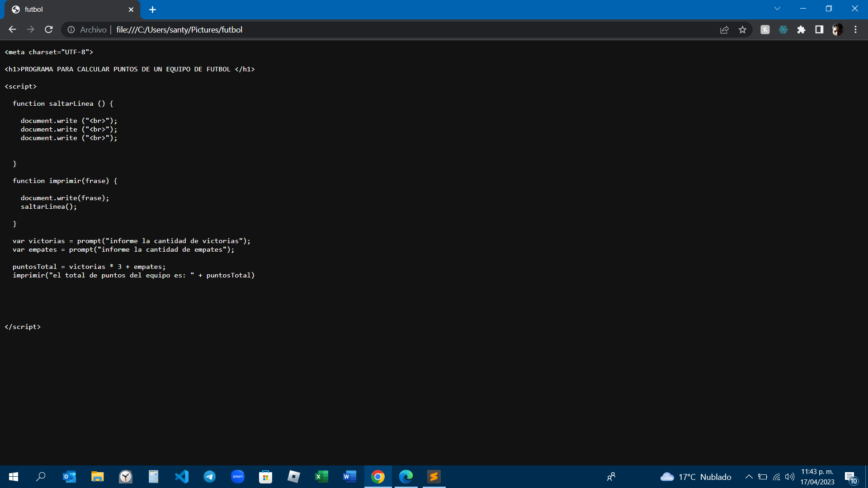Click the forward navigation arrow
Image resolution: width=868 pixels, height=488 pixels.
coord(30,29)
